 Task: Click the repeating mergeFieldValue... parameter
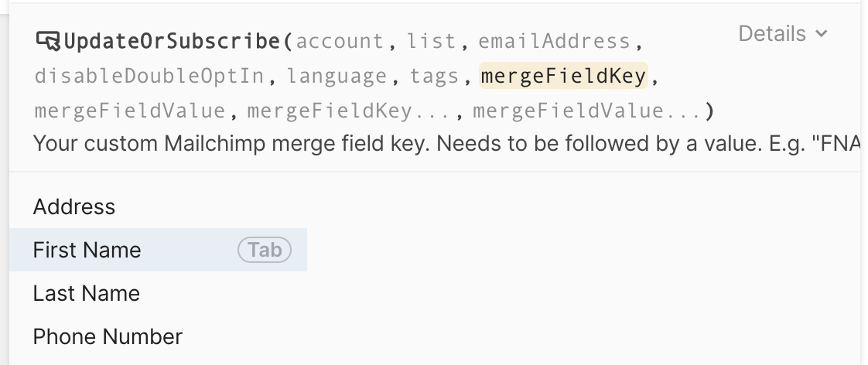pos(587,111)
